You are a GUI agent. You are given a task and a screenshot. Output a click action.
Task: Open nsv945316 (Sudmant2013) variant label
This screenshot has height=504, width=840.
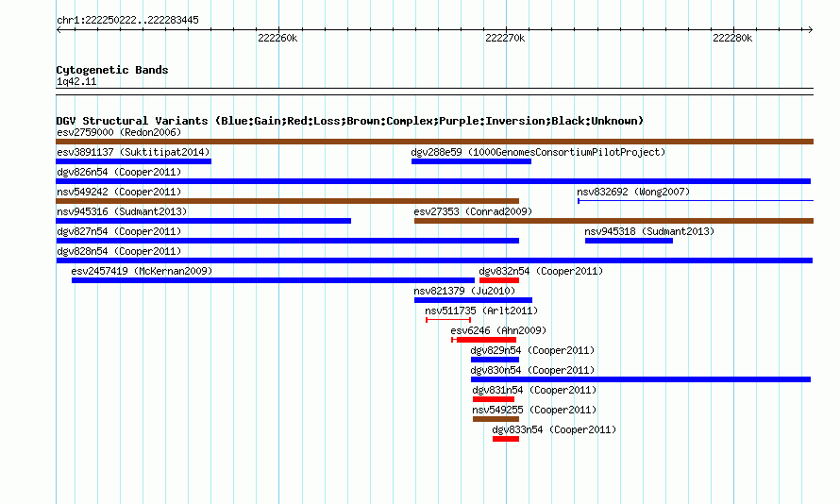(122, 211)
